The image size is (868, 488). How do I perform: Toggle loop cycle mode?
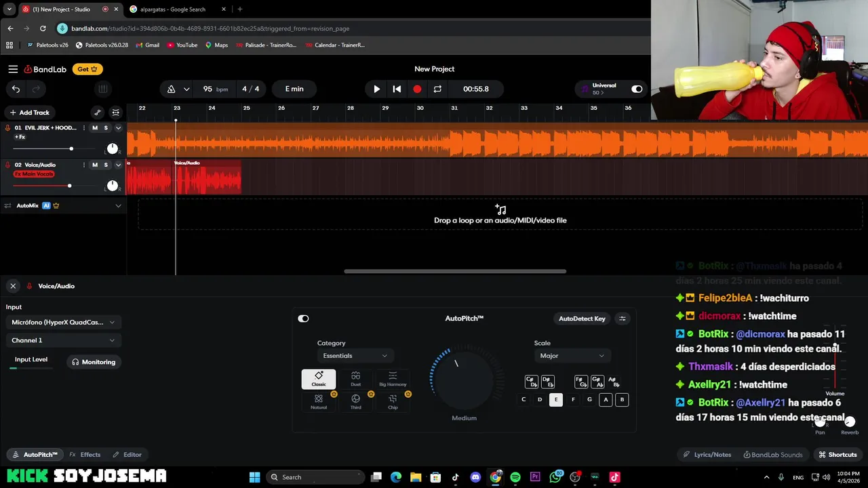pos(437,89)
